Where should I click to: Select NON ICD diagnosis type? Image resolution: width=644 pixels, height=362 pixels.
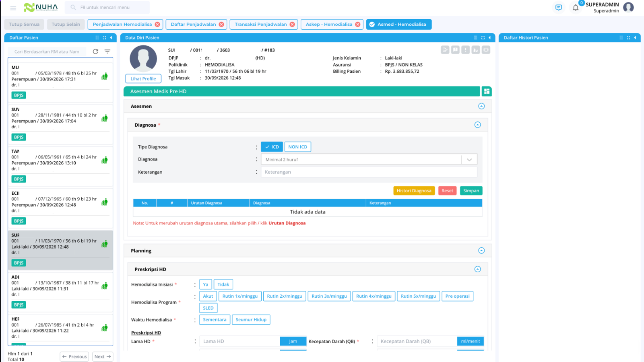click(298, 147)
